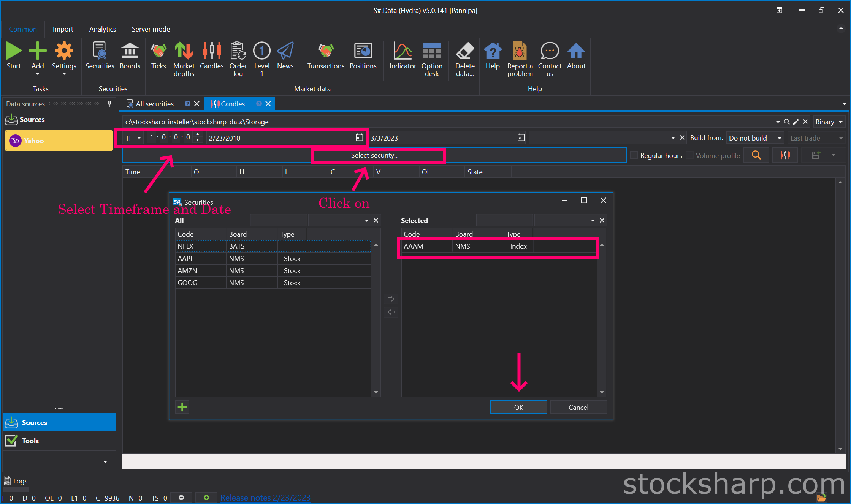Screen dimensions: 851x504
Task: Select the AAPL row in All list
Action: pos(273,259)
